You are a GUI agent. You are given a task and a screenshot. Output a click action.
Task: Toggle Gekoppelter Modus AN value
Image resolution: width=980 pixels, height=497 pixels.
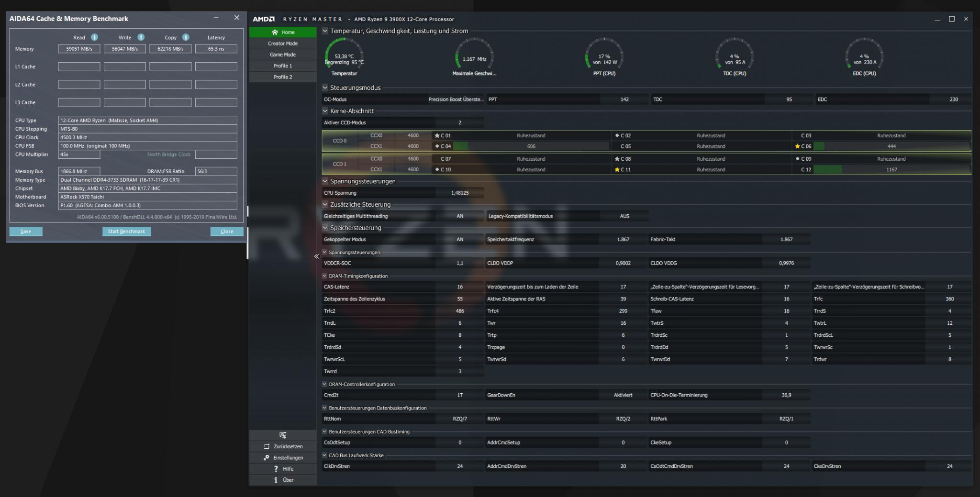(460, 239)
